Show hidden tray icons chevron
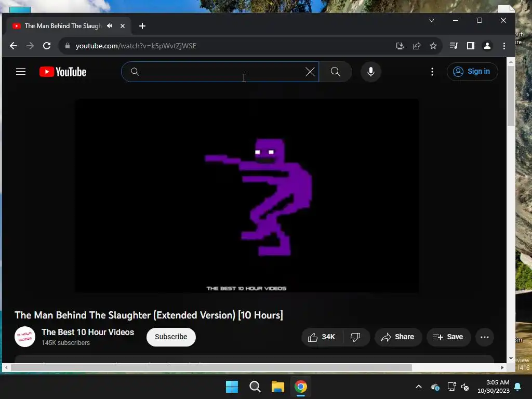532x399 pixels. tap(419, 387)
